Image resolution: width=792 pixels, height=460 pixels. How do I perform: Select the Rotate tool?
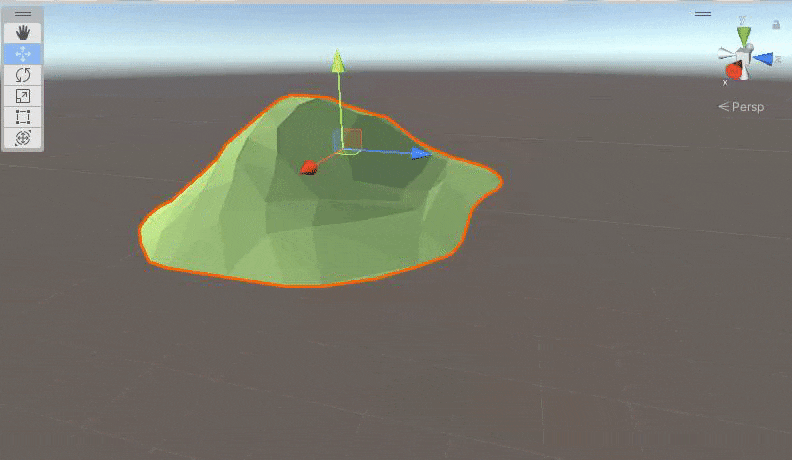[x=23, y=75]
